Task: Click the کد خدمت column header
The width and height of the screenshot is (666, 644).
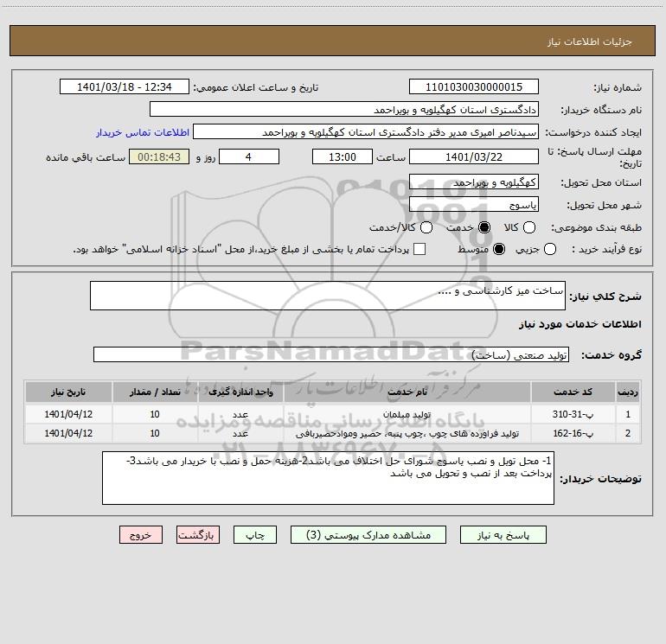Action: coord(573,392)
